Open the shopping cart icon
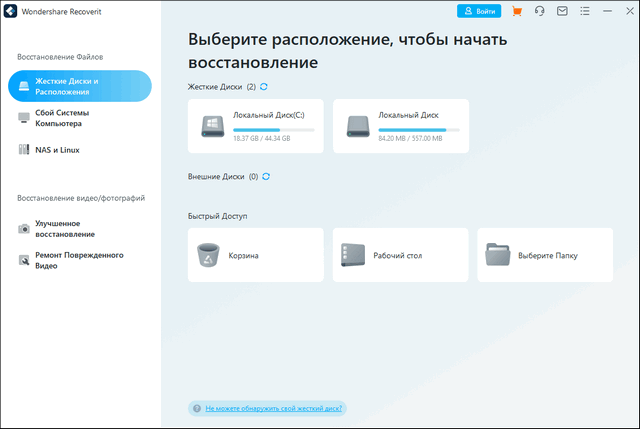Screen dimensions: 640x429 tap(516, 11)
